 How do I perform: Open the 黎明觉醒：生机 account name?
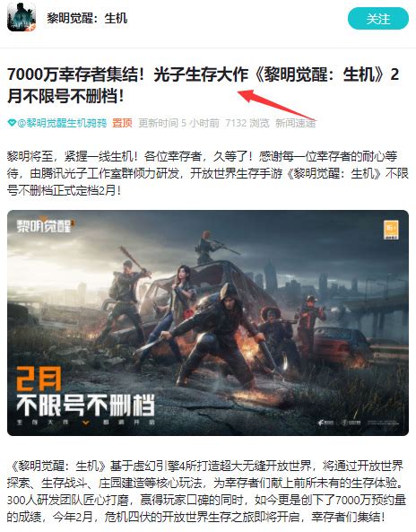click(87, 18)
